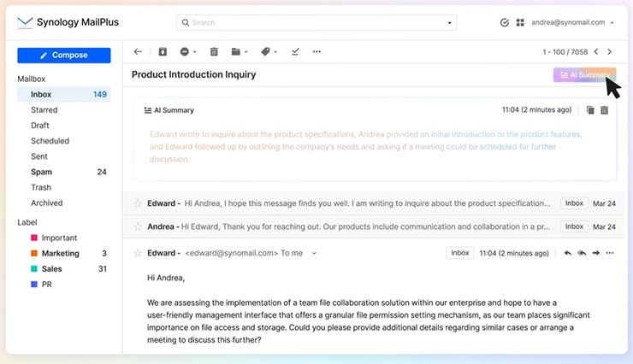Delete the AI Summary panel

tap(604, 110)
